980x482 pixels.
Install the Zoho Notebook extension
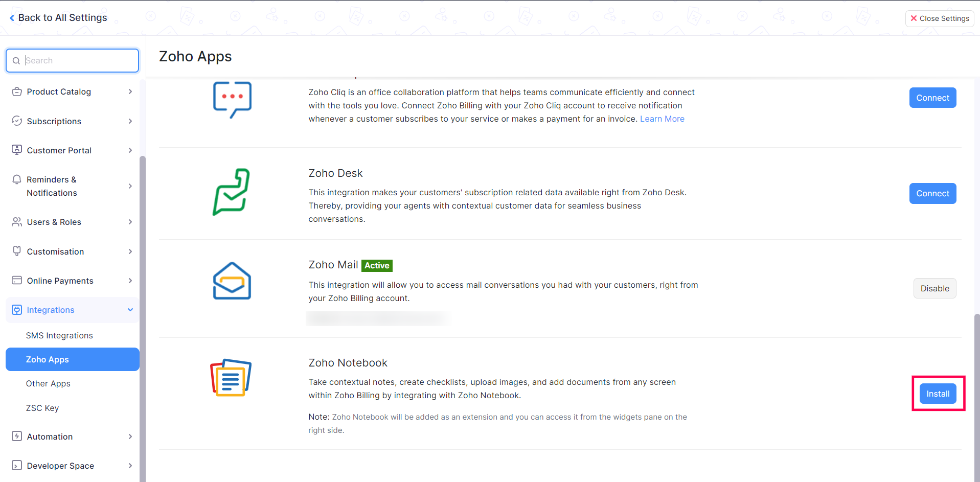937,394
